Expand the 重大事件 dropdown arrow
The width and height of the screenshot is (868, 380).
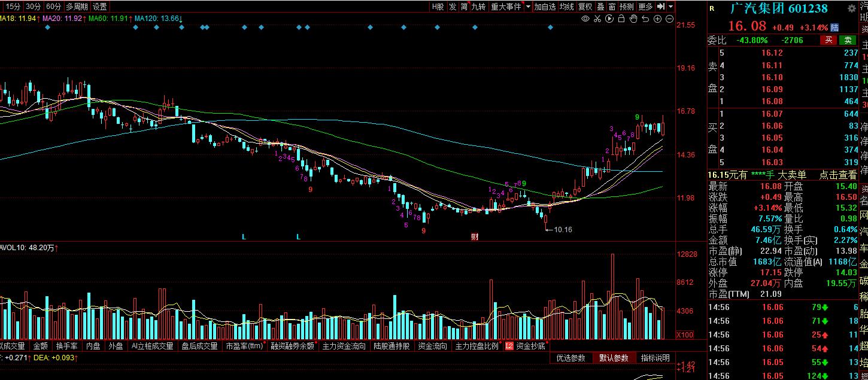pos(527,7)
